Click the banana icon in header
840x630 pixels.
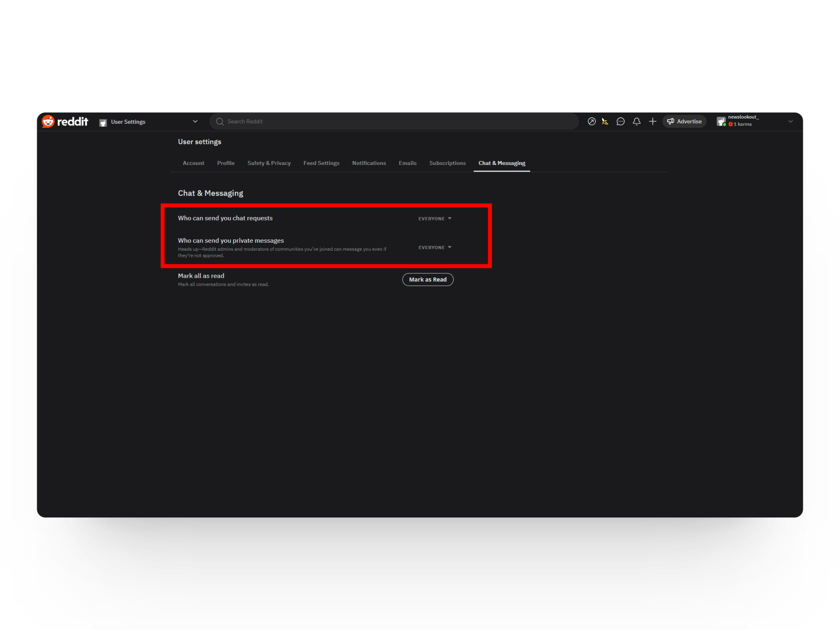tap(605, 121)
